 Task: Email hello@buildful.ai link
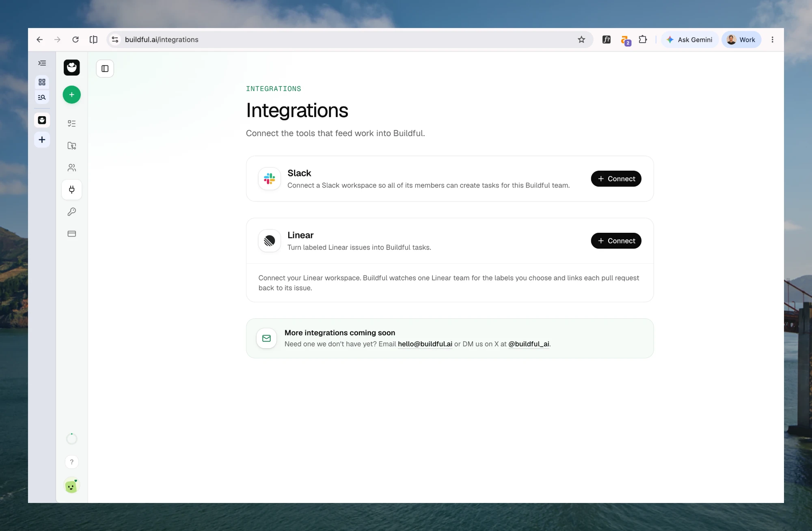tap(425, 344)
